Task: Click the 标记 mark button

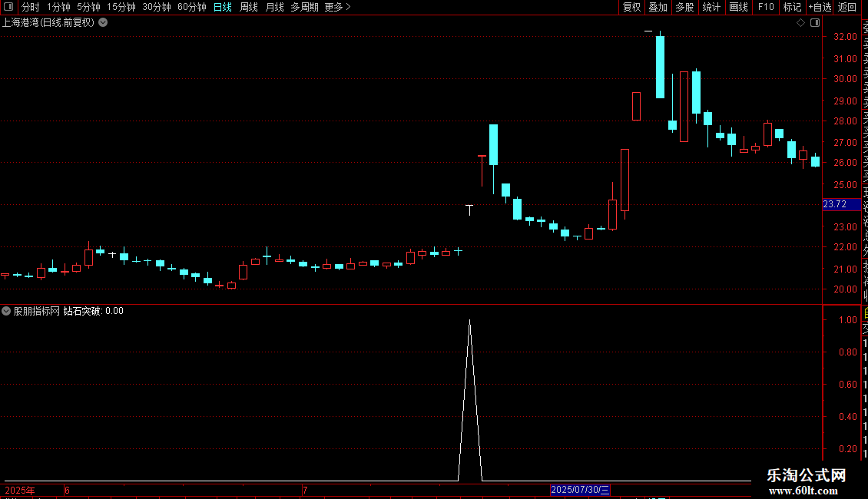Action: [792, 7]
